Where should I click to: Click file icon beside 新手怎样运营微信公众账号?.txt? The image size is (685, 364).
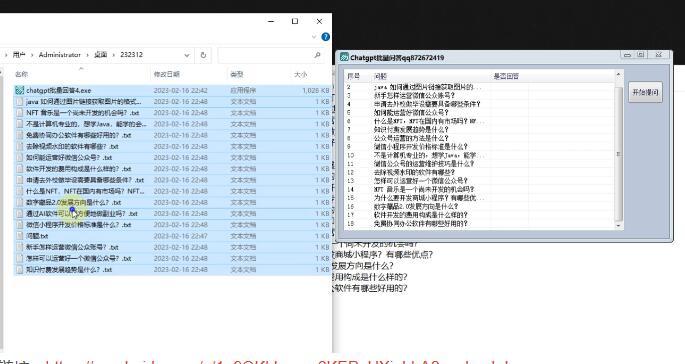(x=19, y=247)
